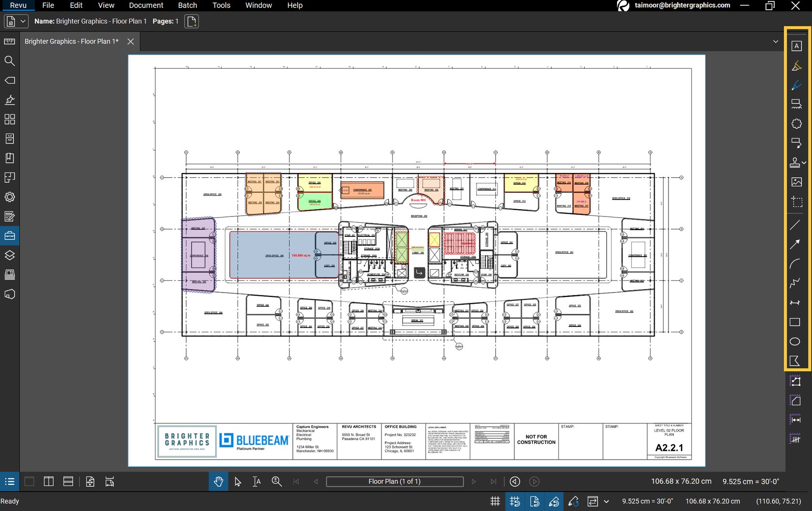This screenshot has height=511, width=812.
Task: Select the Brighter Graphics - Floor Plan 1 tab
Action: point(71,42)
